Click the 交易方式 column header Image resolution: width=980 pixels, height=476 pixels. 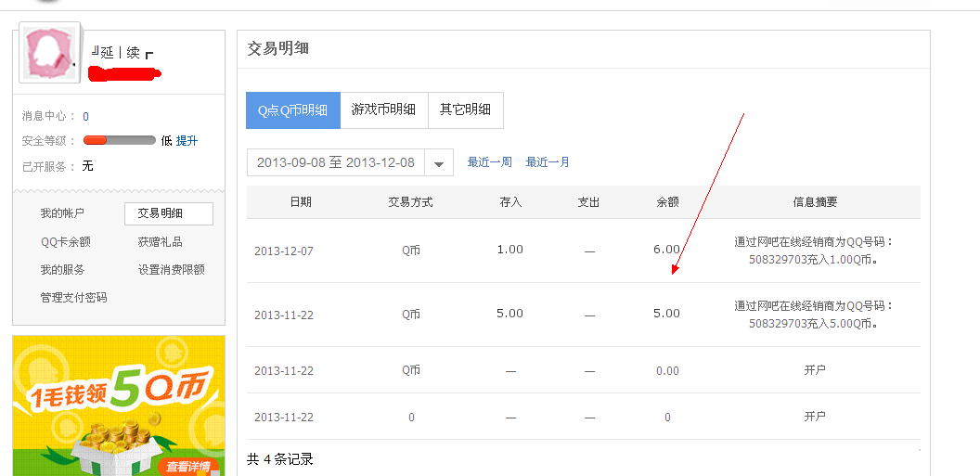point(410,201)
